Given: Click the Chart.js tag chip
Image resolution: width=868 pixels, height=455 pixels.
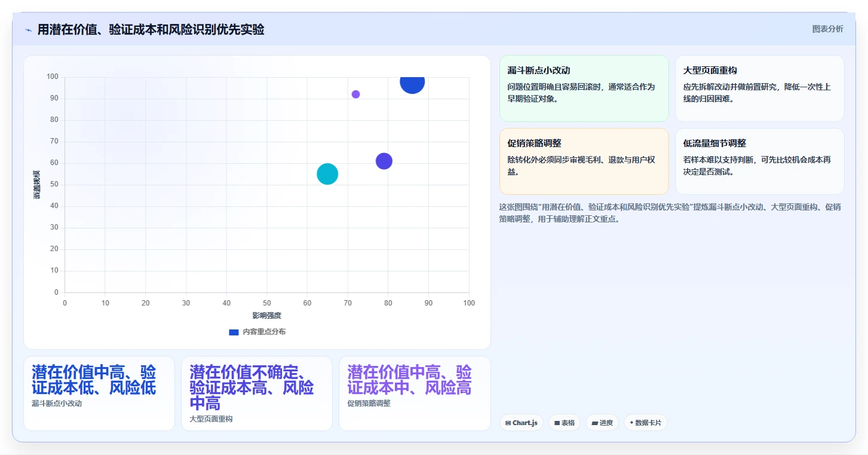Looking at the screenshot, I should click(x=522, y=423).
